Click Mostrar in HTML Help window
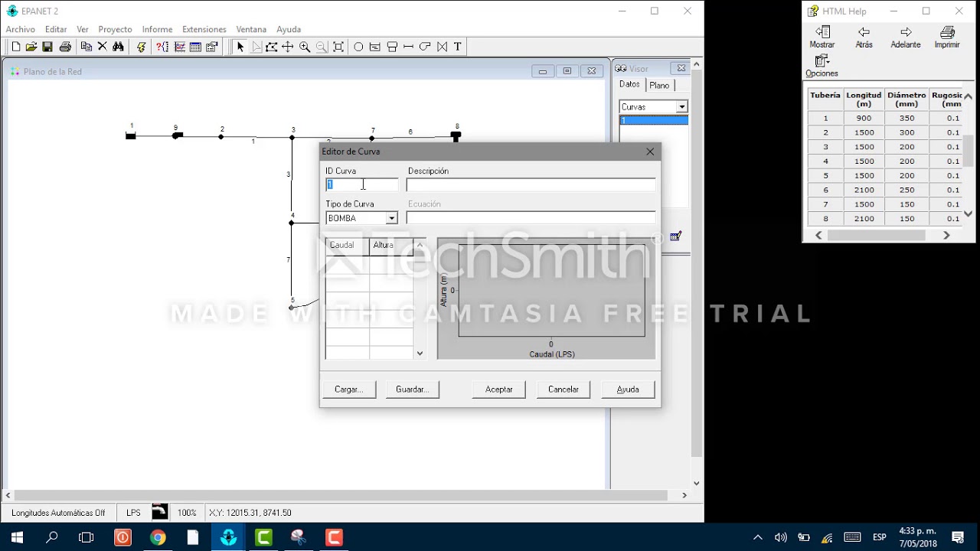Viewport: 980px width, 551px height. tap(822, 37)
